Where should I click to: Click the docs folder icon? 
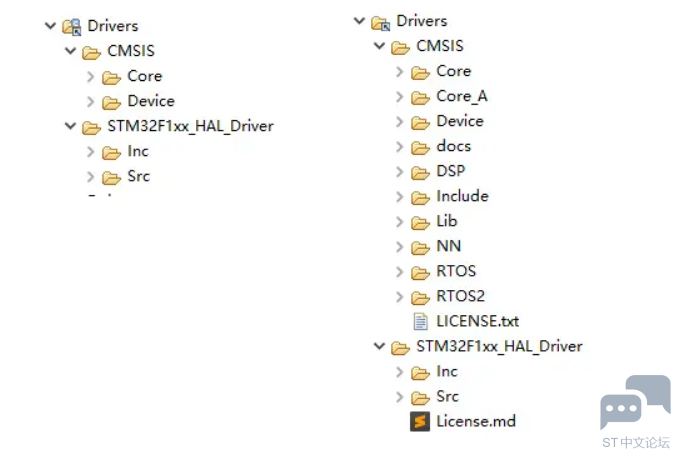pyautogui.click(x=420, y=148)
